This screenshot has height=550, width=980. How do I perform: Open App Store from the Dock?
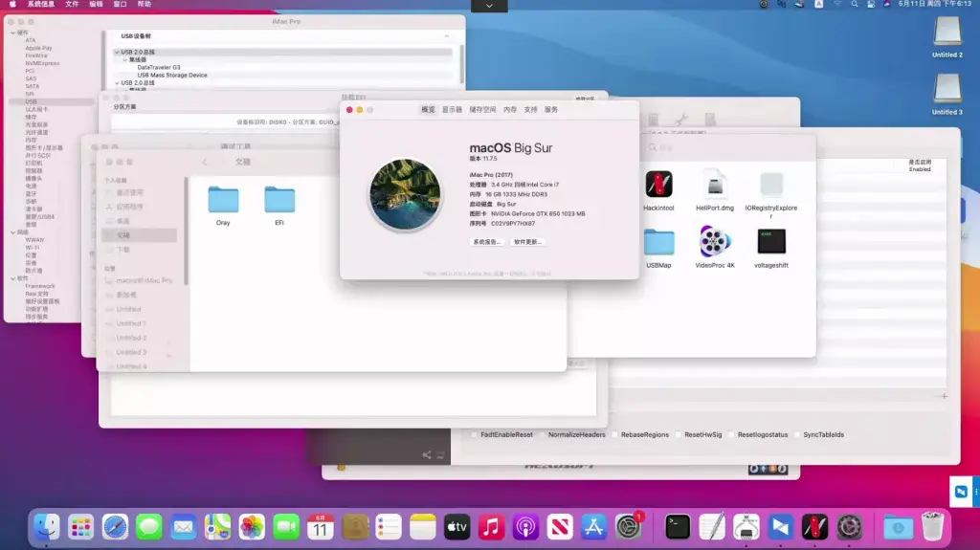(x=593, y=527)
